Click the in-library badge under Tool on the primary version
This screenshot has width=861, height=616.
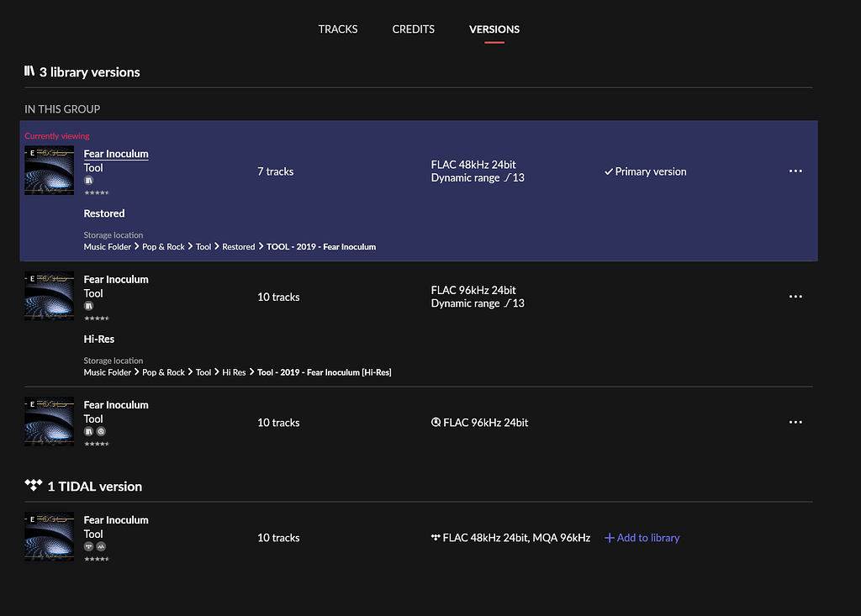tap(87, 181)
